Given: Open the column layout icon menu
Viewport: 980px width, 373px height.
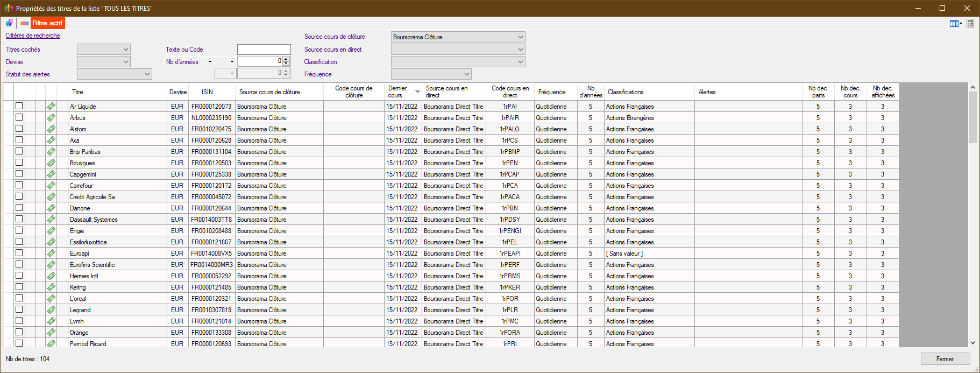Looking at the screenshot, I should 955,23.
